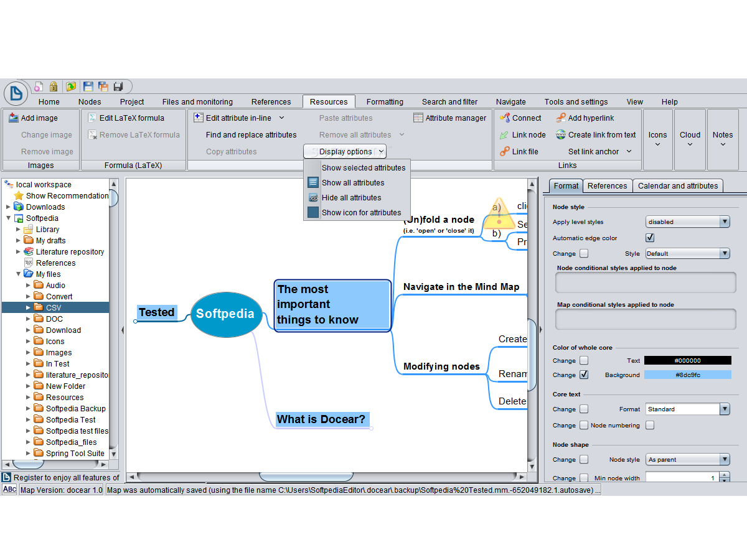Expand the Downloads folder in workspace tree
747x560 pixels.
point(8,207)
